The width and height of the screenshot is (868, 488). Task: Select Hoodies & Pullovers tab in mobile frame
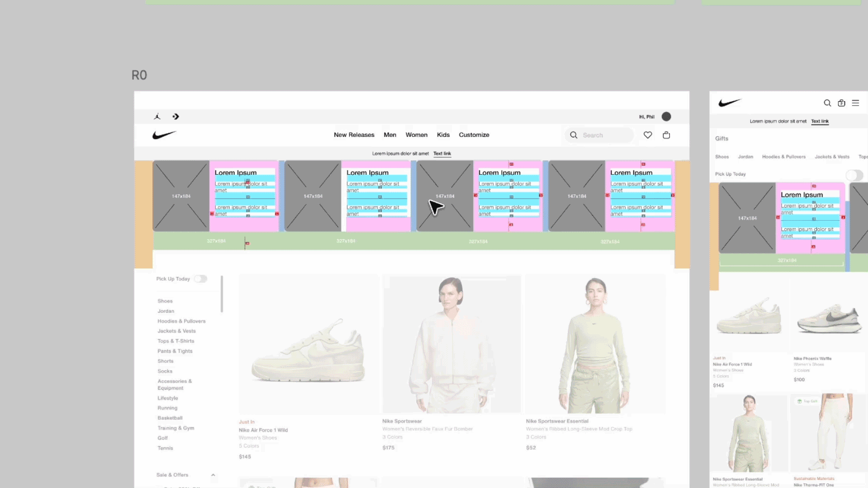tap(784, 157)
